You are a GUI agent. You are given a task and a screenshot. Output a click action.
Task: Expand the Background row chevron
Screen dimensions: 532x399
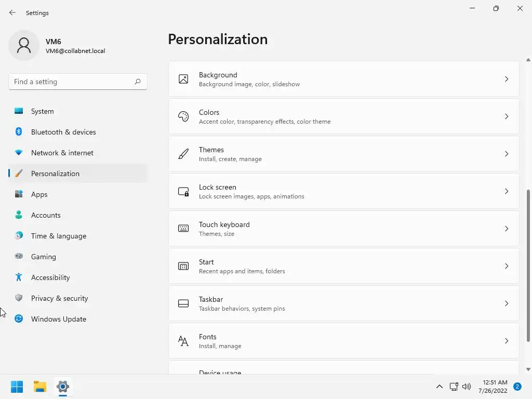point(507,79)
